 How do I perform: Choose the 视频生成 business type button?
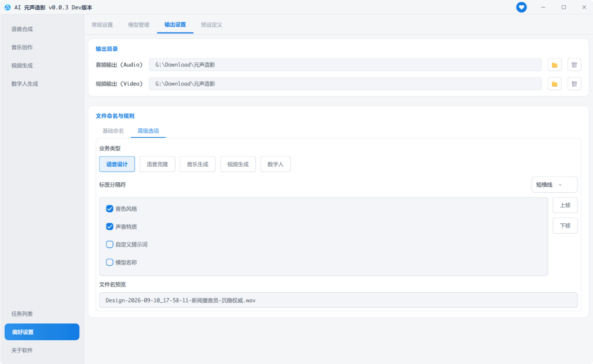pos(238,164)
